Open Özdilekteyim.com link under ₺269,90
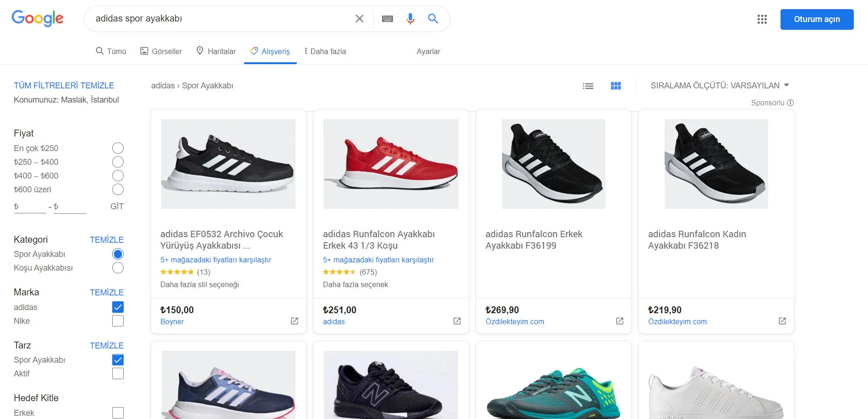This screenshot has height=419, width=868. (x=515, y=322)
